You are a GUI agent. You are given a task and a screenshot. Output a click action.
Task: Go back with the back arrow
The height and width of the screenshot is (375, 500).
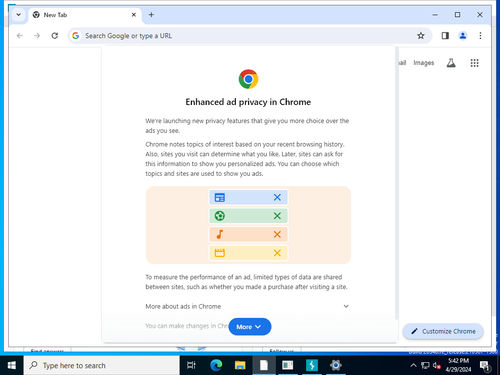[x=20, y=36]
